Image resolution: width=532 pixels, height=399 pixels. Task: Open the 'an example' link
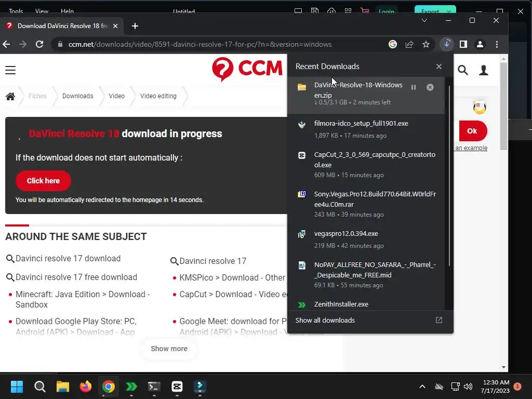[471, 148]
